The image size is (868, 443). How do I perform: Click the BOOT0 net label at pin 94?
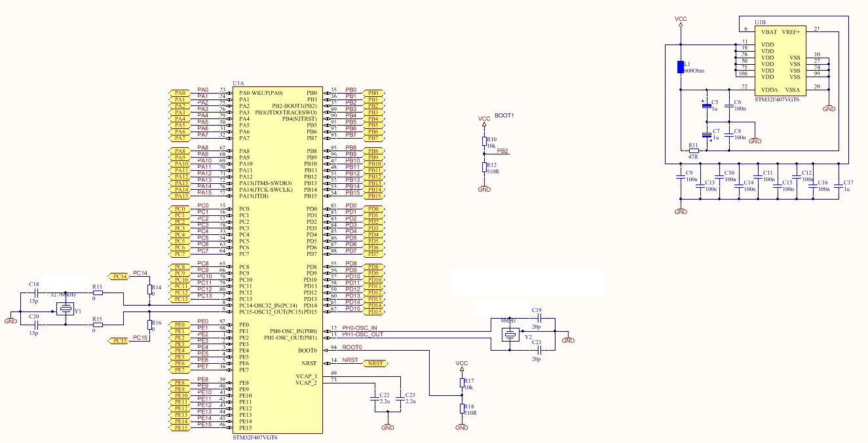click(x=352, y=347)
